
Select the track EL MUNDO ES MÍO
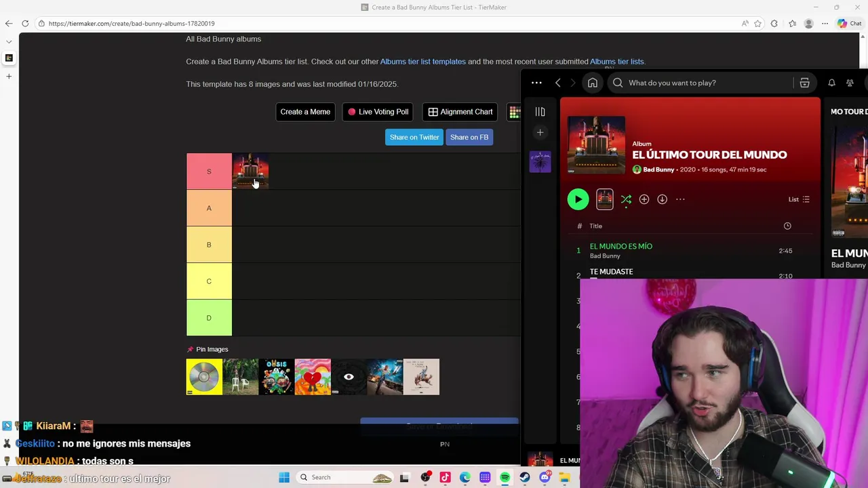(x=621, y=246)
